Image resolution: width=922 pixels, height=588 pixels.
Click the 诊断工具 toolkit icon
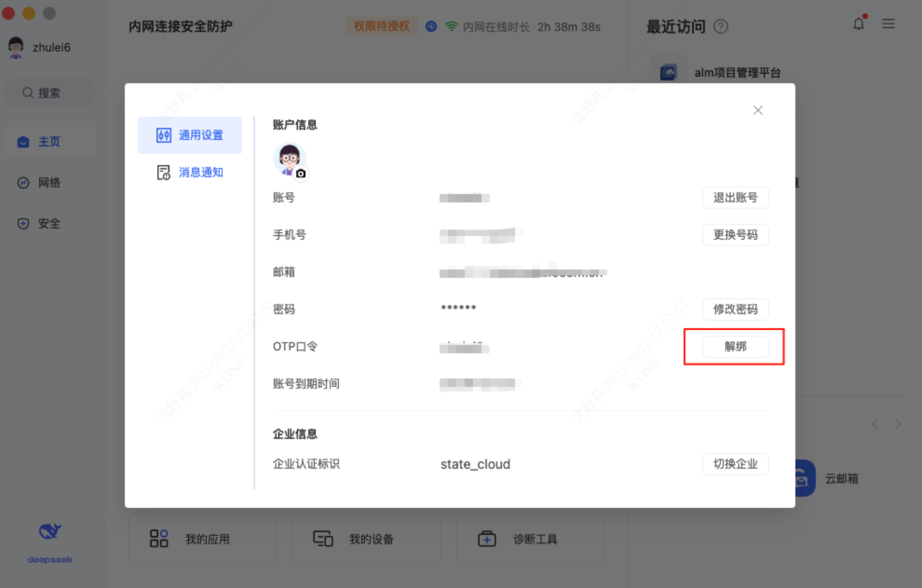click(x=487, y=538)
